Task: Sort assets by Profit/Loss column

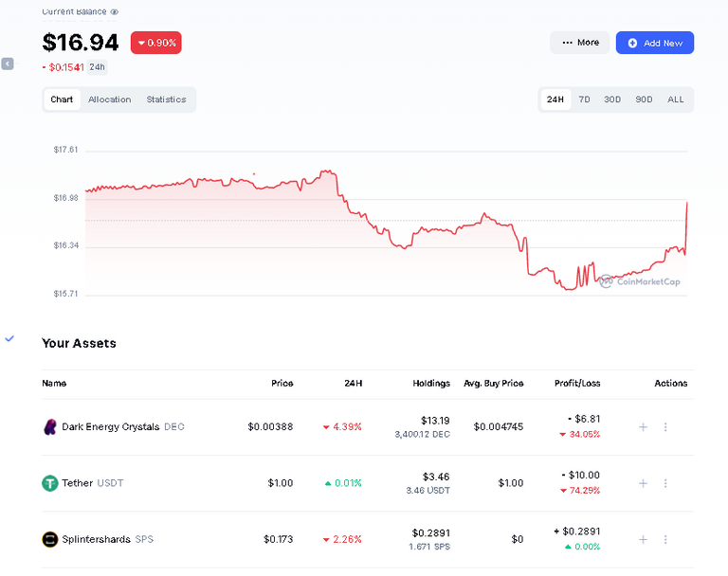Action: (577, 384)
